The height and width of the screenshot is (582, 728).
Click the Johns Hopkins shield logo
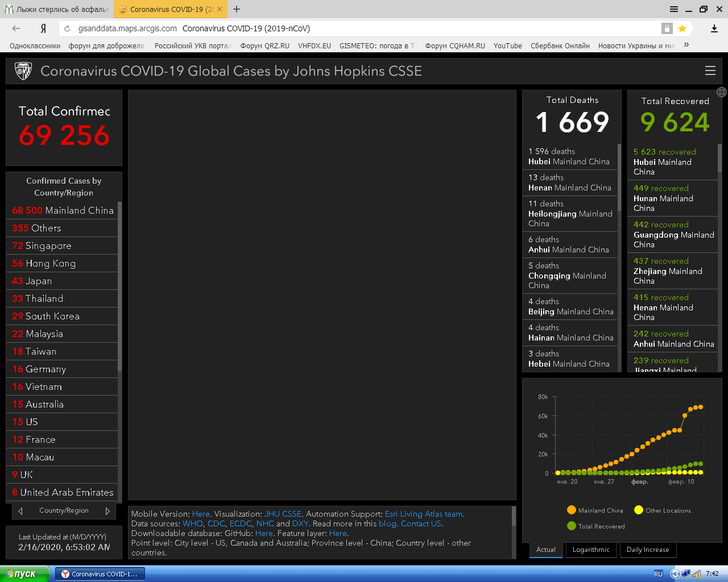click(x=23, y=71)
